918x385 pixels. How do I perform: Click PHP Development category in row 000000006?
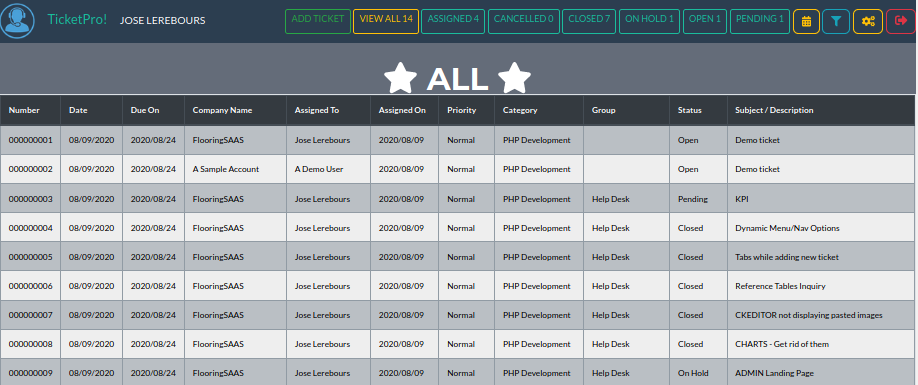[x=536, y=286]
